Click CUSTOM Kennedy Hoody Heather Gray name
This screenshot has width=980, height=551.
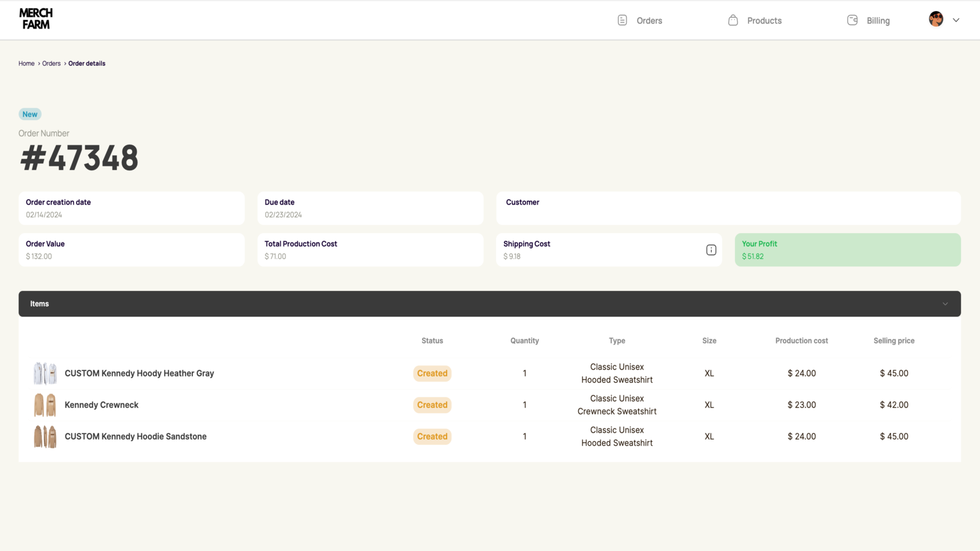tap(139, 373)
